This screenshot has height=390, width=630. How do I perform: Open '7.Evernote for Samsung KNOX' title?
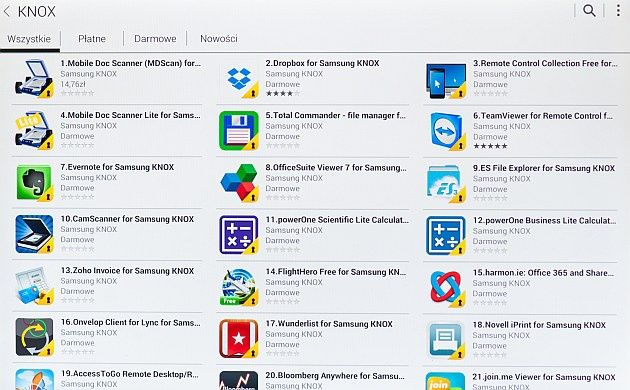click(x=117, y=167)
